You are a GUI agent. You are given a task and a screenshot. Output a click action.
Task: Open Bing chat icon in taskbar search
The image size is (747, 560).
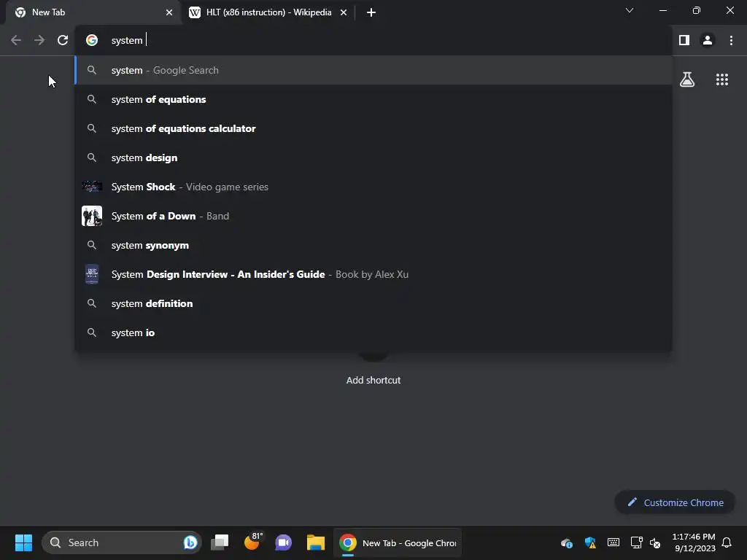[190, 542]
